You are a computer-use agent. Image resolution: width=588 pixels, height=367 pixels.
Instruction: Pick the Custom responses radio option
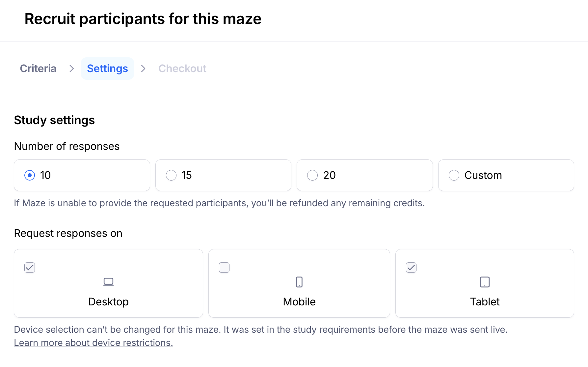[x=454, y=175]
